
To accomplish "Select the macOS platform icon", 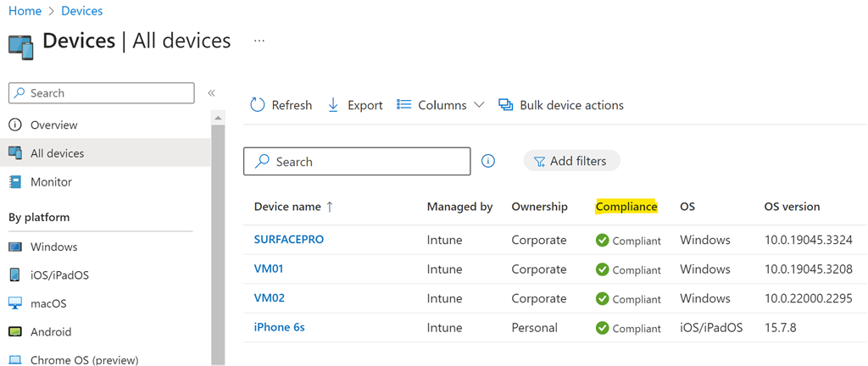I will 15,303.
